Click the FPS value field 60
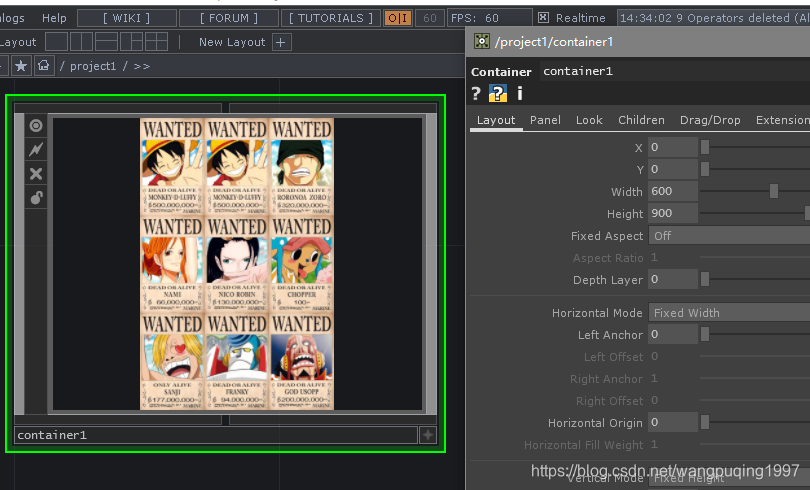The height and width of the screenshot is (490, 810). pos(489,18)
